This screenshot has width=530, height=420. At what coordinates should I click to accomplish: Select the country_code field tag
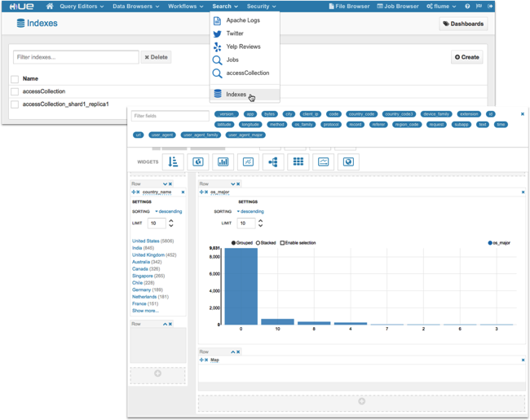click(x=361, y=114)
